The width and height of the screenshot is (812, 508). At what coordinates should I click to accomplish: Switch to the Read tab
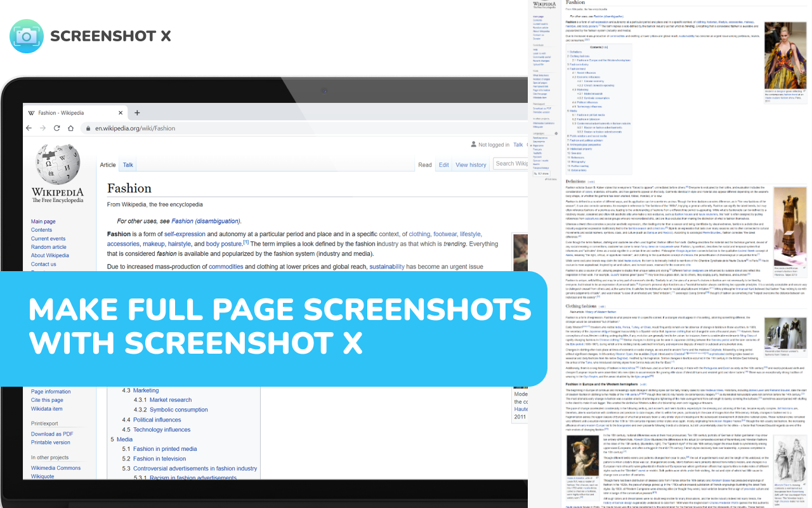[425, 164]
